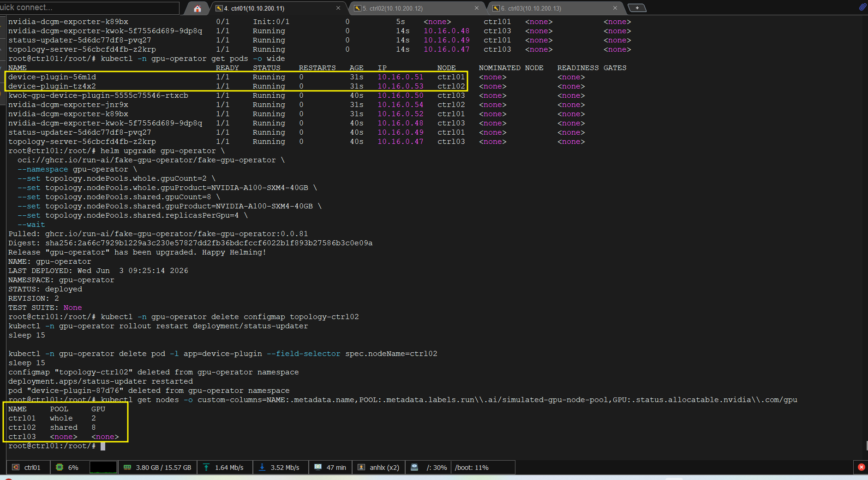Click the 'Pulled: ghcr.io' image line
The image size is (868, 480).
[x=158, y=234]
